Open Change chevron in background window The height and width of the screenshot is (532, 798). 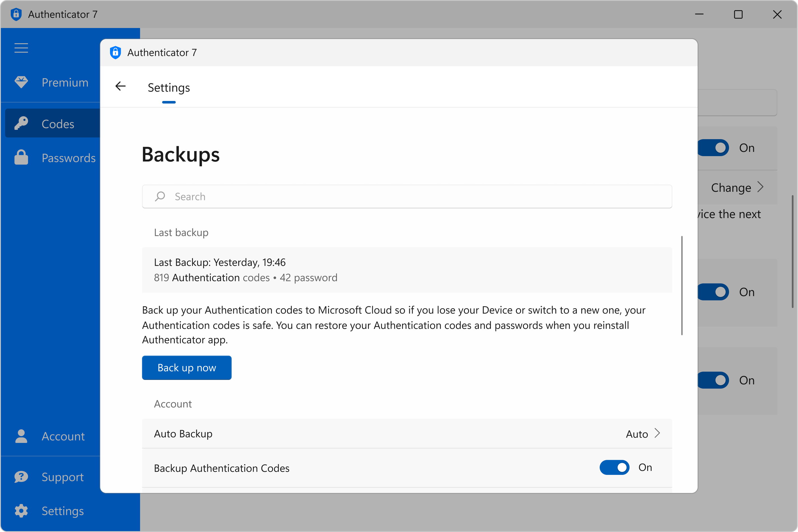[x=760, y=187]
